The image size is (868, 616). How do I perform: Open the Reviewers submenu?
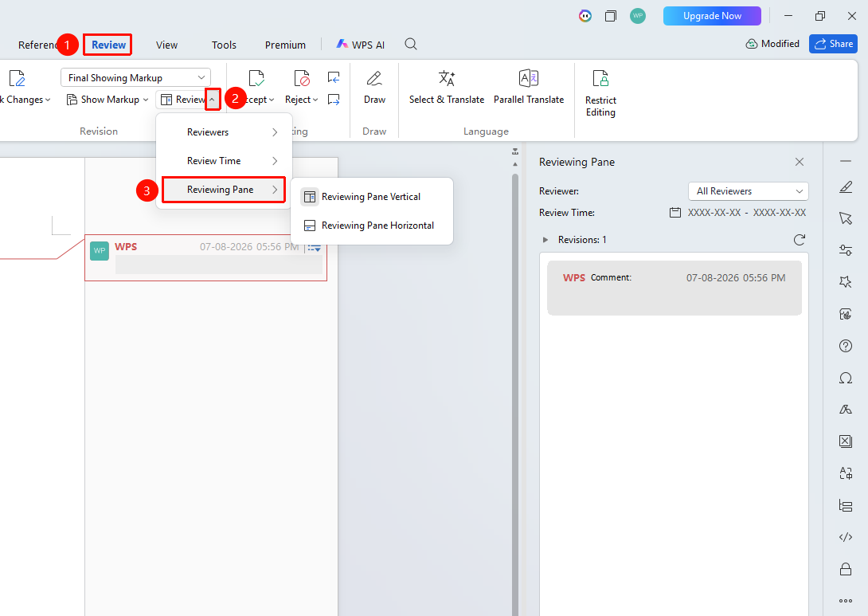pyautogui.click(x=225, y=132)
